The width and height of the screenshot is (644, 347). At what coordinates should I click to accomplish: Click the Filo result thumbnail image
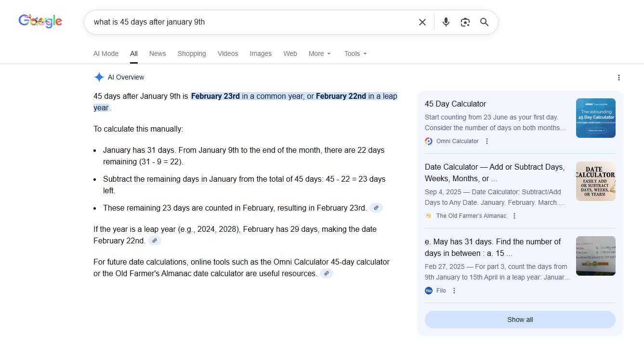pyautogui.click(x=596, y=256)
